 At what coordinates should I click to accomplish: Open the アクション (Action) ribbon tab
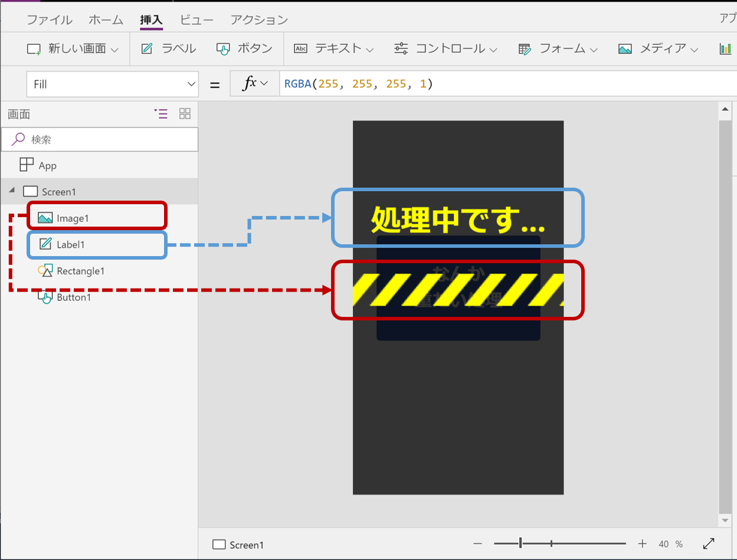259,19
